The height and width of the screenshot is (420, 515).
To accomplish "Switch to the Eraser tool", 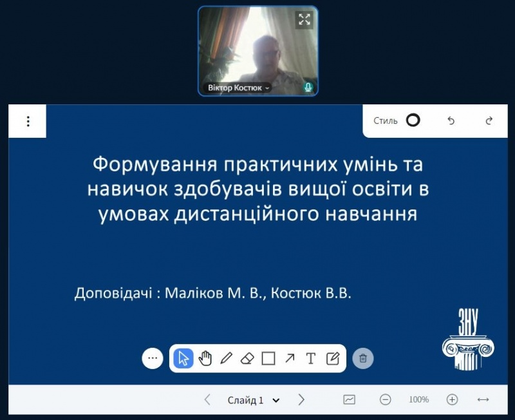I will click(247, 358).
